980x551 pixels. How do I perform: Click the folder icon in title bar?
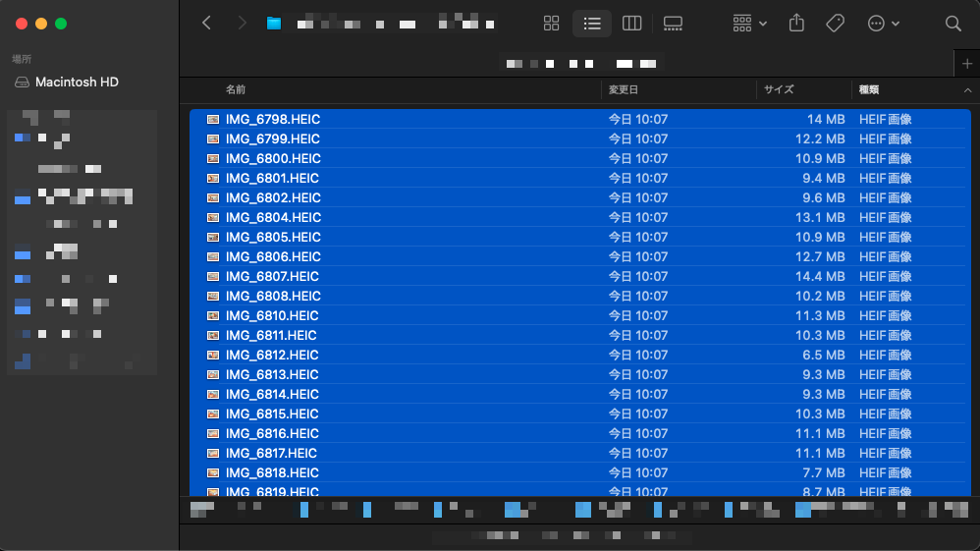274,24
